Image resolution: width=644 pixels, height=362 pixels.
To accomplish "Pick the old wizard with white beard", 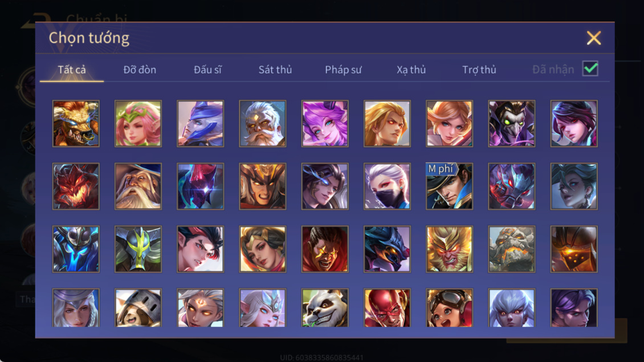I will coord(138,186).
